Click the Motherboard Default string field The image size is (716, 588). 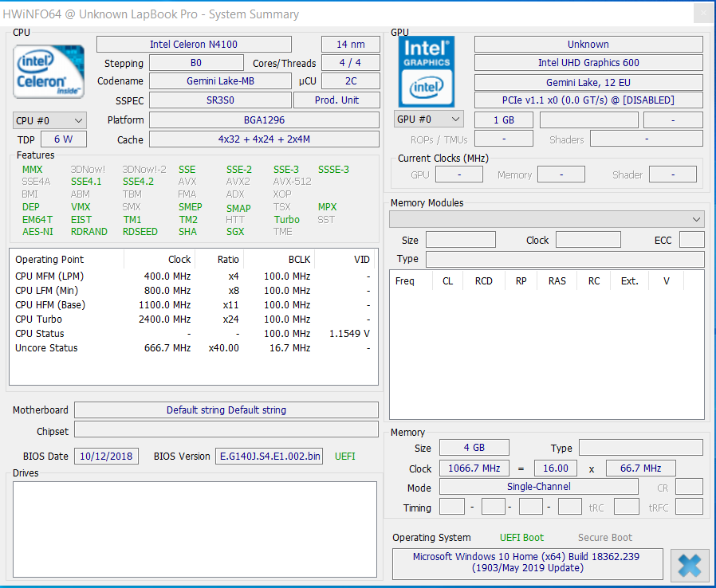click(226, 410)
